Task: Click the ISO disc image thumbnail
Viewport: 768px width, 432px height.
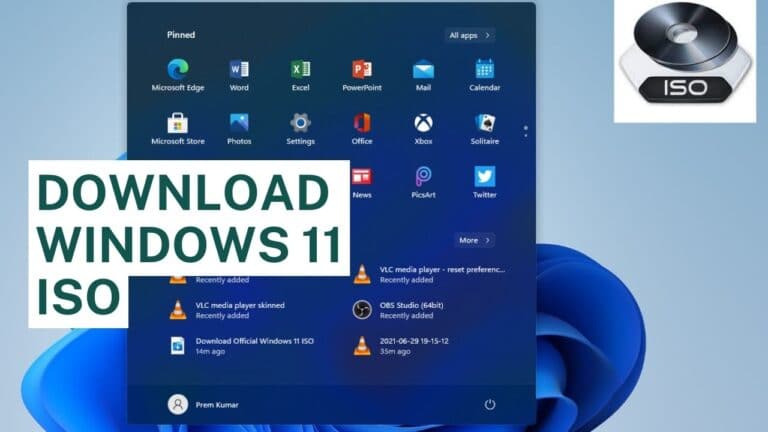Action: point(685,60)
